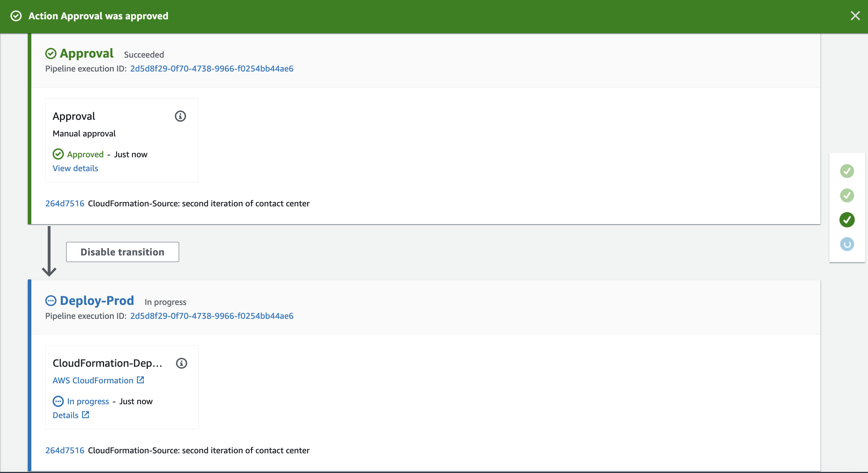The image size is (868, 473).
Task: Open CloudFormation-Dep action info icon
Action: click(x=181, y=363)
